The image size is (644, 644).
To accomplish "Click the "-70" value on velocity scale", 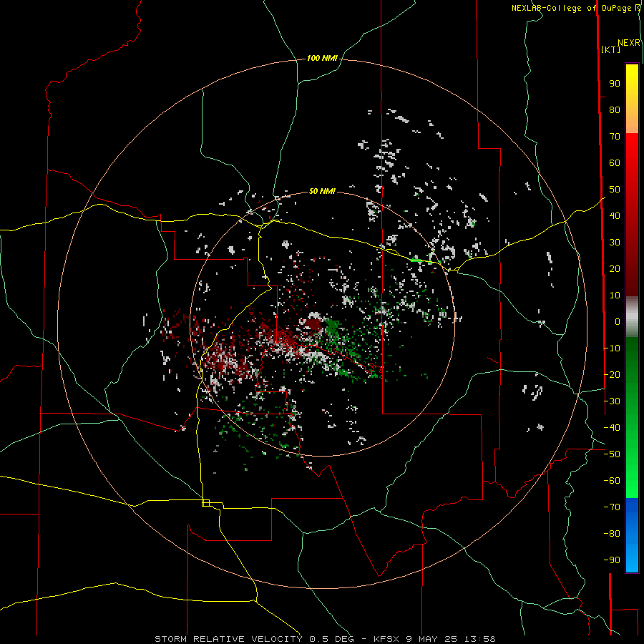I will pyautogui.click(x=612, y=507).
